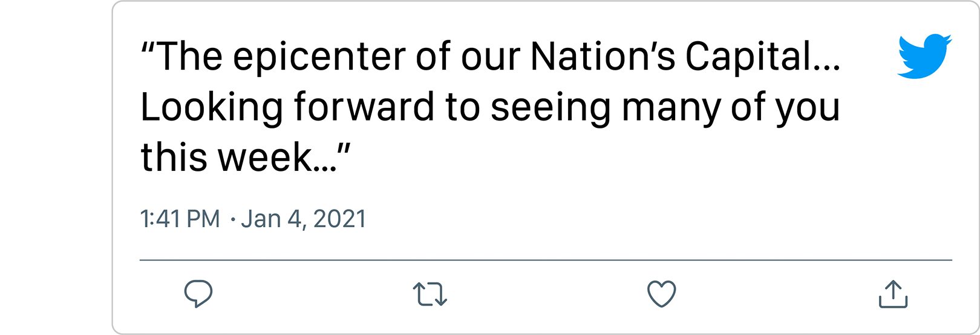Like the tweet with the heart icon
980x335 pixels.
click(661, 294)
